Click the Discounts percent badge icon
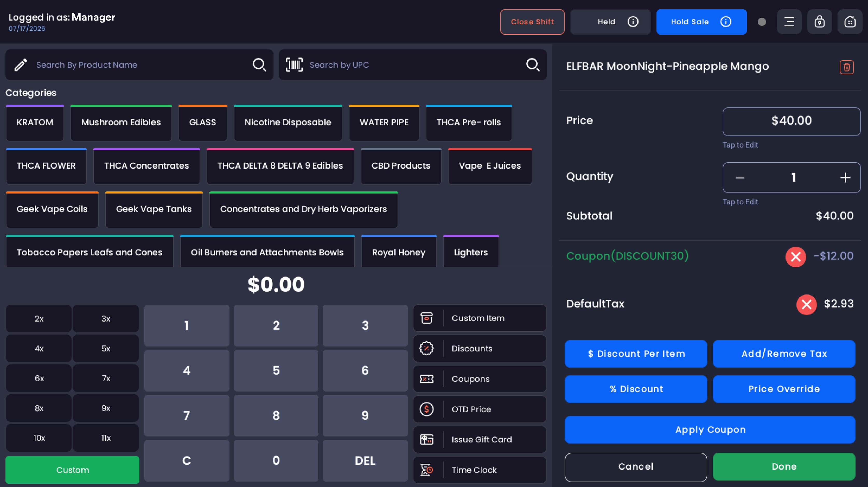 426,348
